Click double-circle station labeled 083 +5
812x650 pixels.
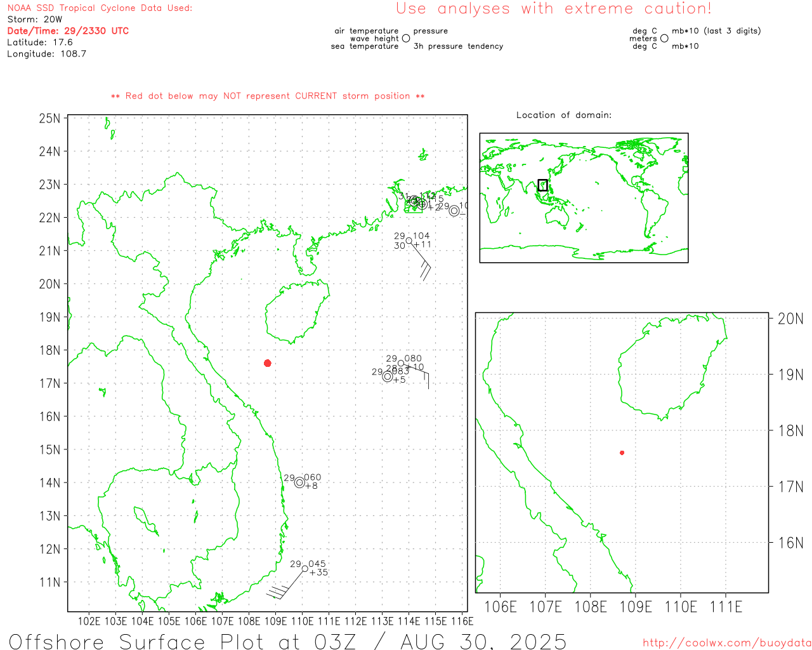pyautogui.click(x=388, y=376)
